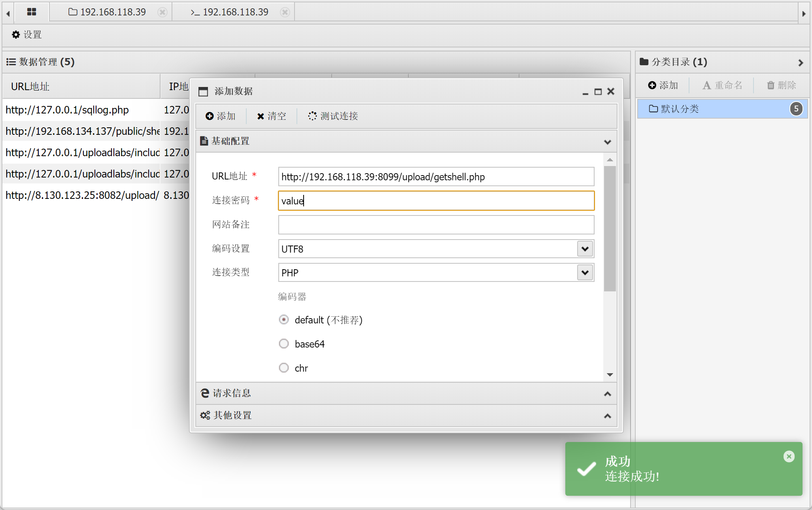
Task: Click the rename icon in category panel
Action: 707,85
